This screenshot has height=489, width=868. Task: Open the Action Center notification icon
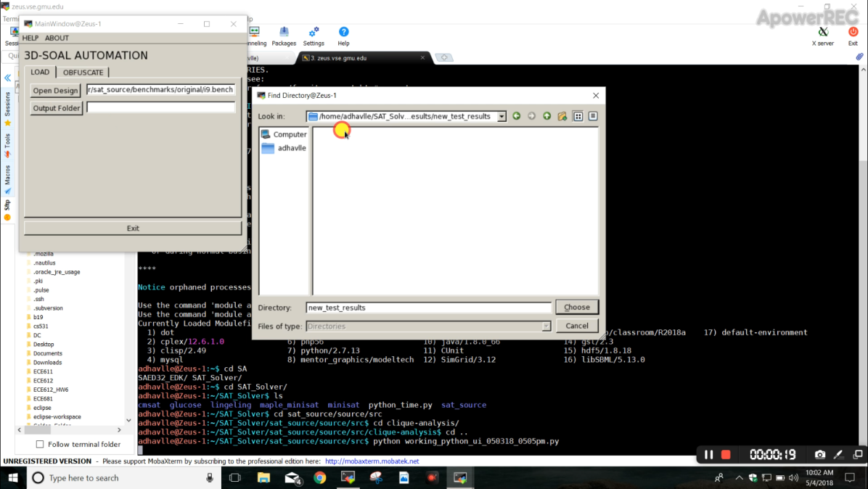click(850, 478)
